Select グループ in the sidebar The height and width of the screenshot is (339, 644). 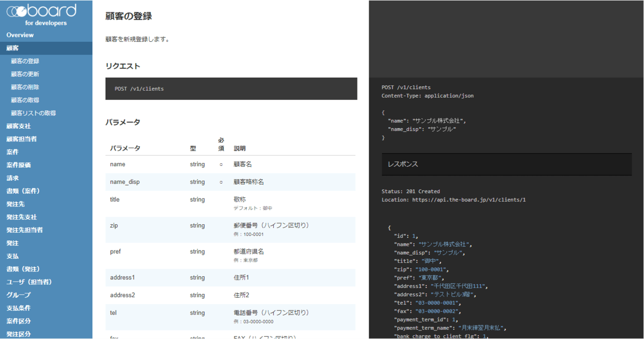pos(19,295)
